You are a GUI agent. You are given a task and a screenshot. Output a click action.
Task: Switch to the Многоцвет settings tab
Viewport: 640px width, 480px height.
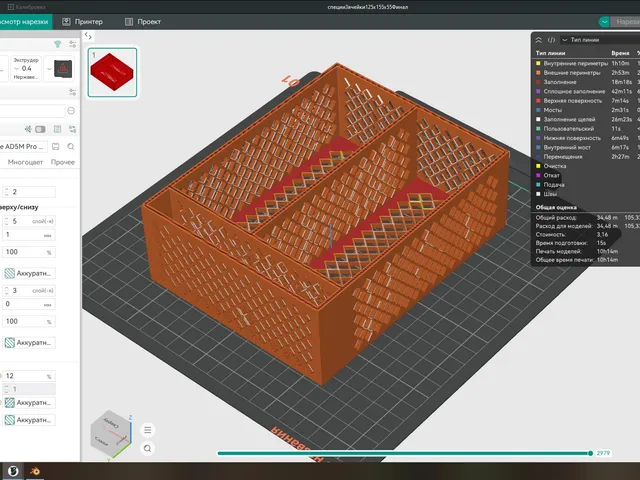(25, 162)
